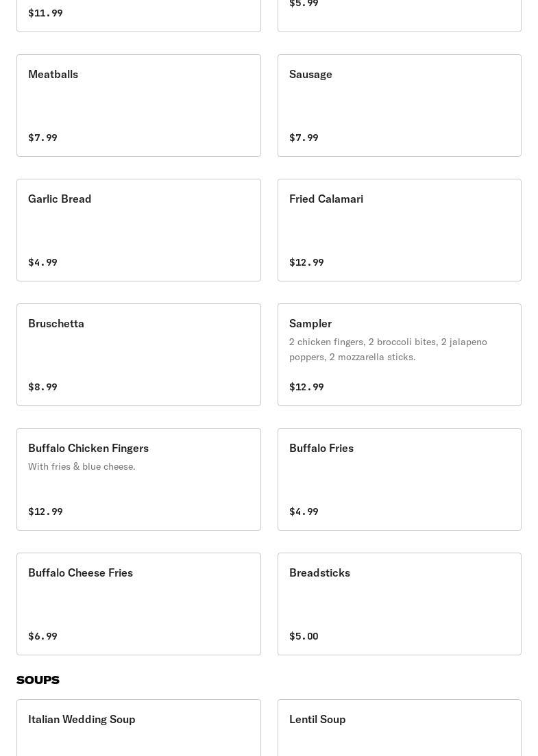Select the Lentil Soup menu card
Image resolution: width=538 pixels, height=756 pixels.
click(399, 727)
